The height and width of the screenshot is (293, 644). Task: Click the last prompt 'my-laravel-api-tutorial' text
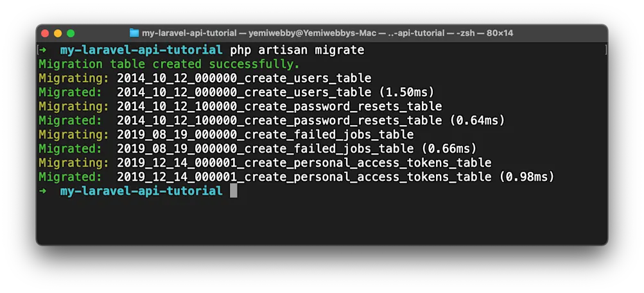(141, 191)
